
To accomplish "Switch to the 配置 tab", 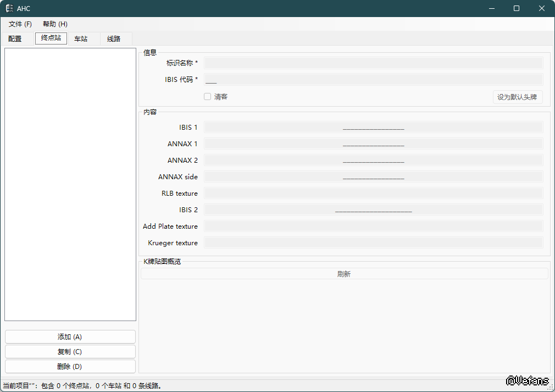I will point(15,39).
